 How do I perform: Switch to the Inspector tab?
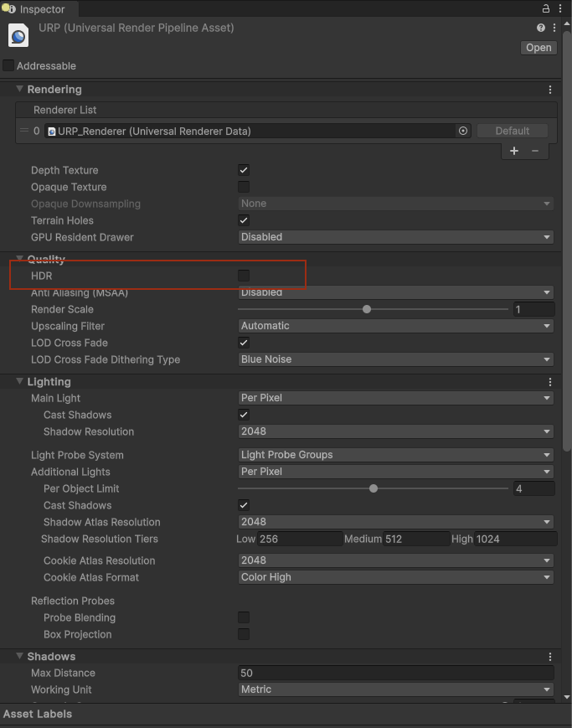coord(38,10)
